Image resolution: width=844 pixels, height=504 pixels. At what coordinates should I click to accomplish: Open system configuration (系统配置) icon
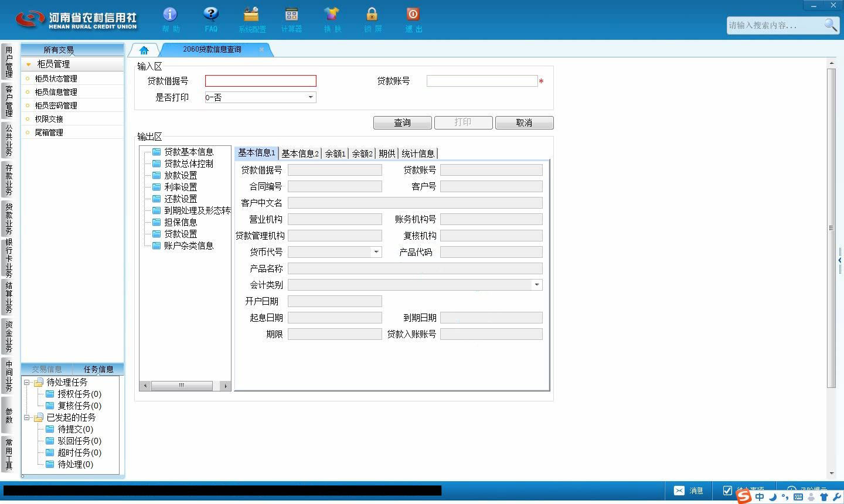tap(251, 14)
